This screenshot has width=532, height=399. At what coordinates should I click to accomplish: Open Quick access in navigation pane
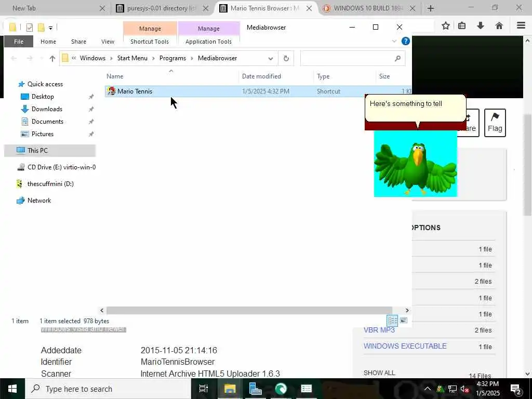tap(45, 84)
